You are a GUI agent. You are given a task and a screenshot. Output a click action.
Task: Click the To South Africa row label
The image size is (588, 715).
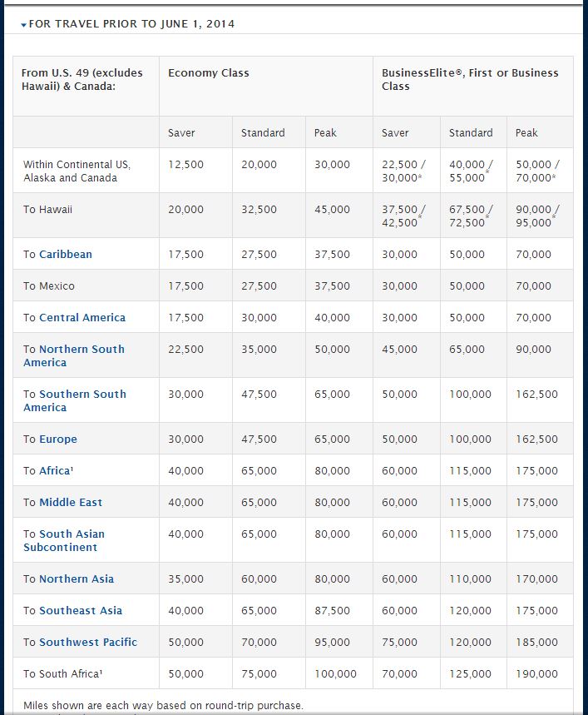pyautogui.click(x=63, y=673)
